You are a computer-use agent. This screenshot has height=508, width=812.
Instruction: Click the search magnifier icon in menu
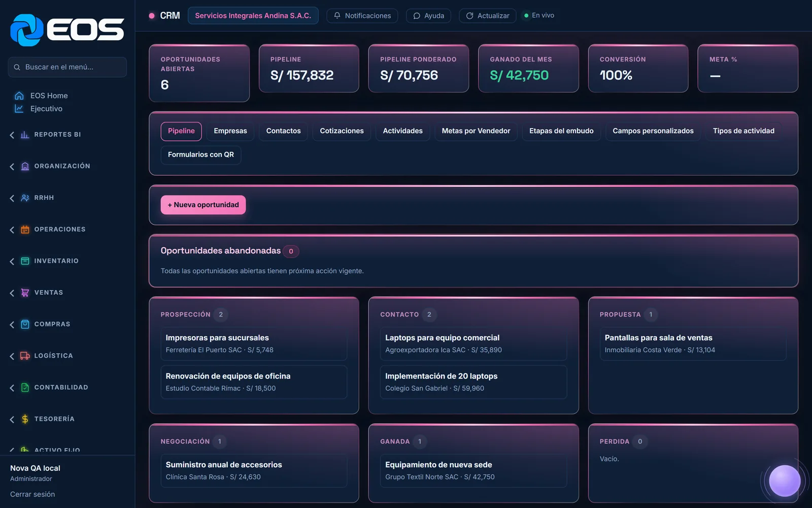[17, 67]
